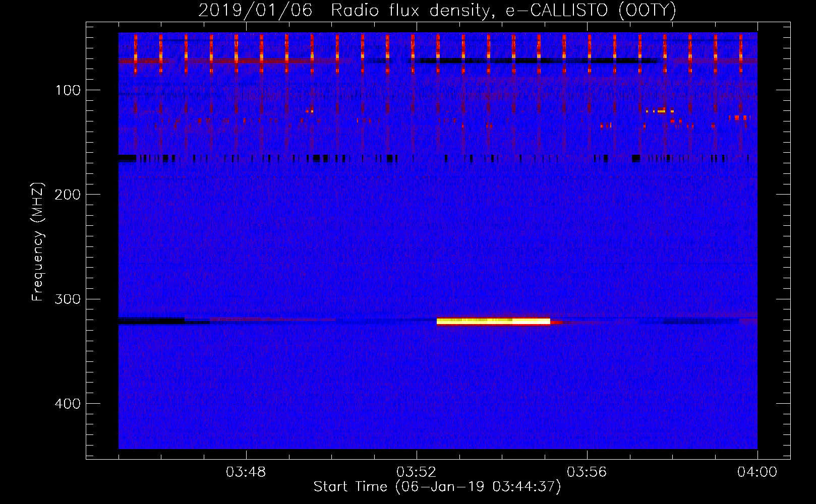Click the 'Start Time (06-Jan-19 03:44:37)' label
Screen dimensions: 816x504
437,487
